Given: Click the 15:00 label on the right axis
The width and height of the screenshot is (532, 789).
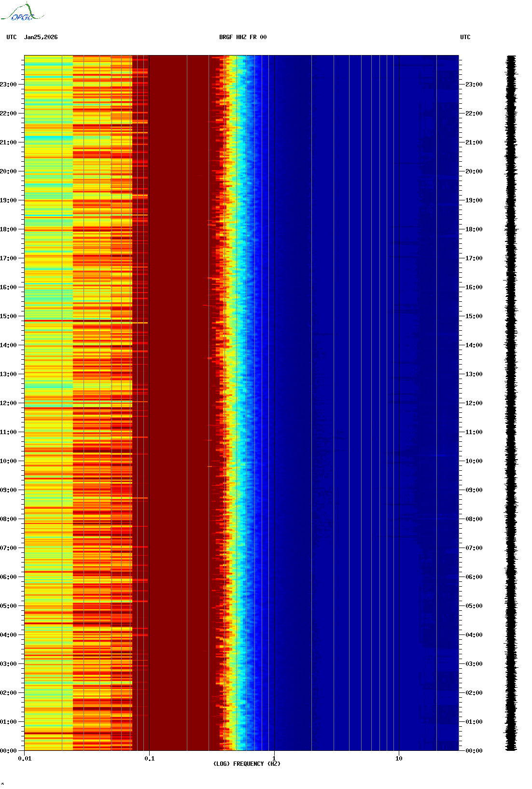Looking at the screenshot, I should [x=474, y=316].
